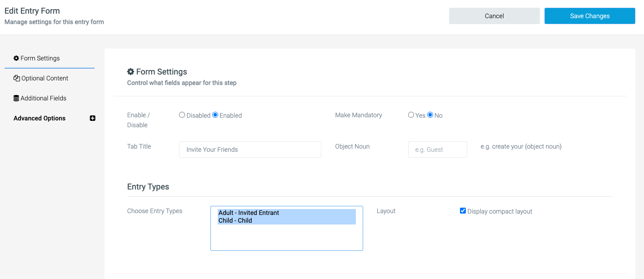
Task: Click the Make Mandatory label
Action: coord(359,115)
